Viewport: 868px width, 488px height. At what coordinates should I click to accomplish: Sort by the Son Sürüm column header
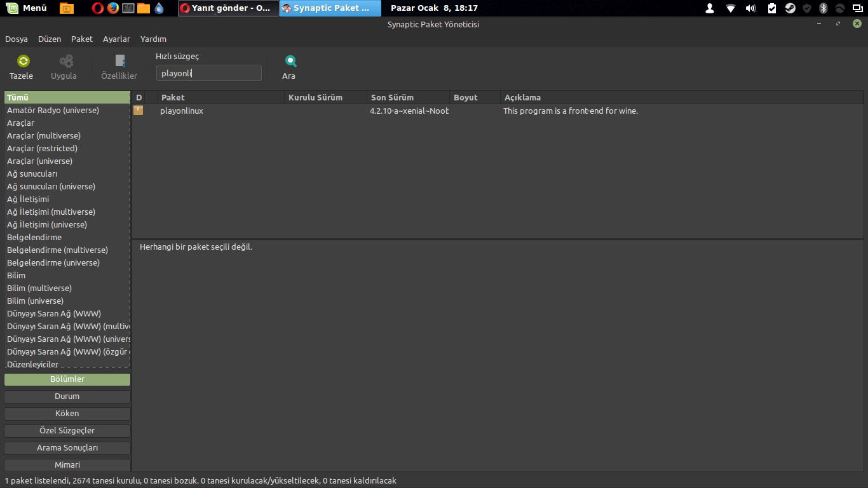point(408,97)
